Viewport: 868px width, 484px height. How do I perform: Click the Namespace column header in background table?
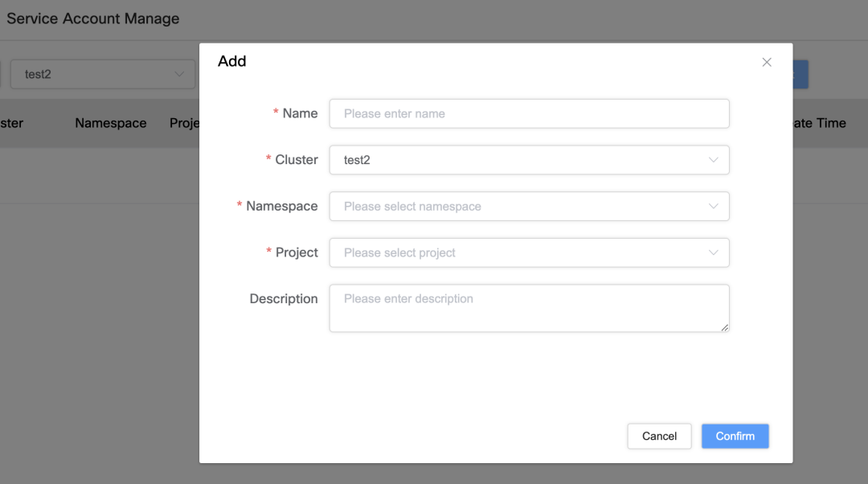pos(111,123)
